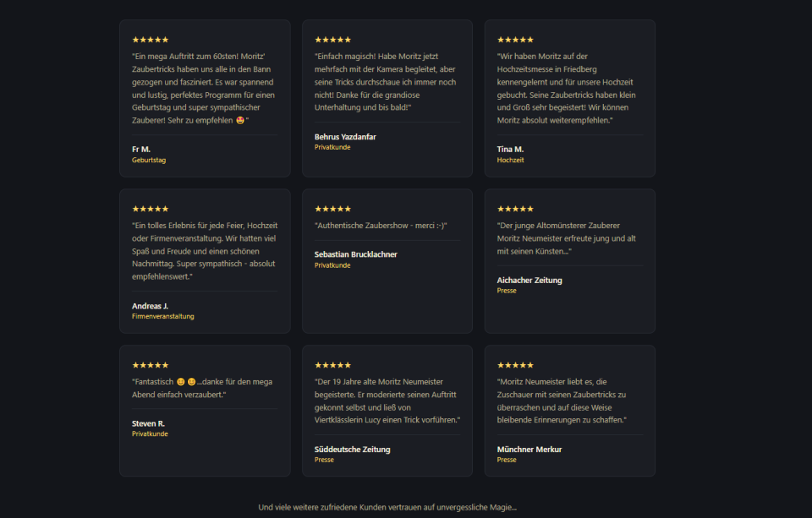Click the 'Authentische Zaubershow' quote text
812x518 pixels.
381,226
